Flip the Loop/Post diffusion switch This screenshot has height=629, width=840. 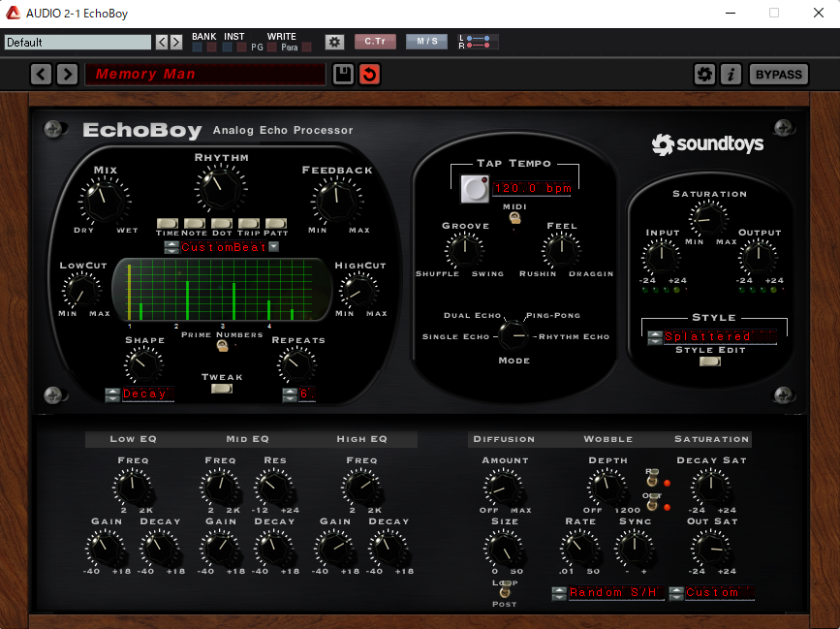click(x=505, y=592)
